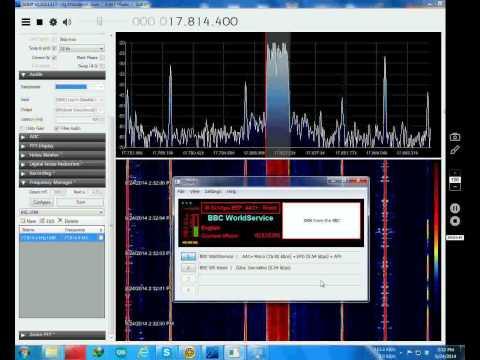Open View menu in the DRM decoder window

pyautogui.click(x=194, y=191)
